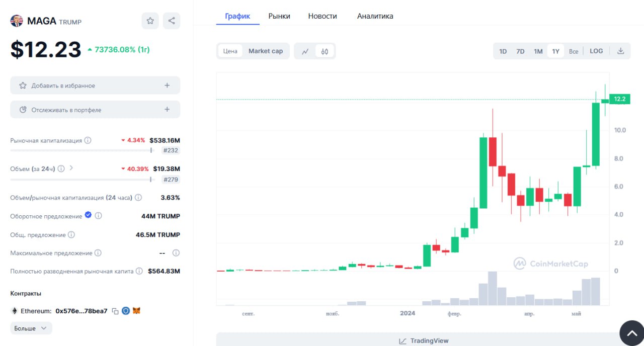Click the #279 volume rank badge
This screenshot has width=644, height=346.
[171, 180]
